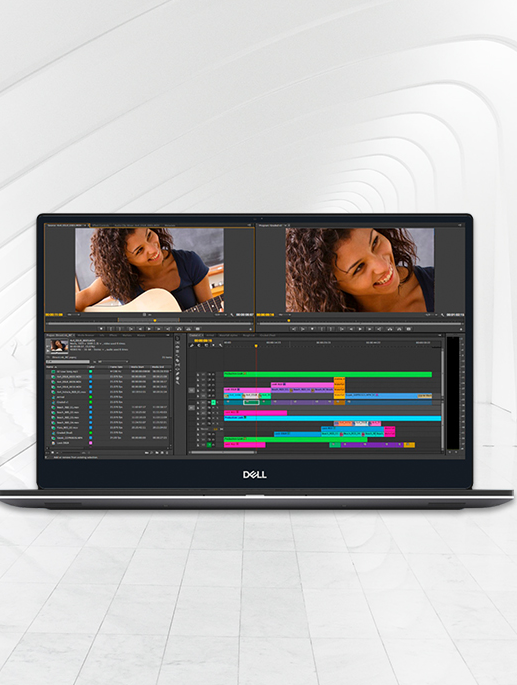The image size is (517, 685).
Task: Open the search In dropdown in Project panel
Action: pos(113,362)
